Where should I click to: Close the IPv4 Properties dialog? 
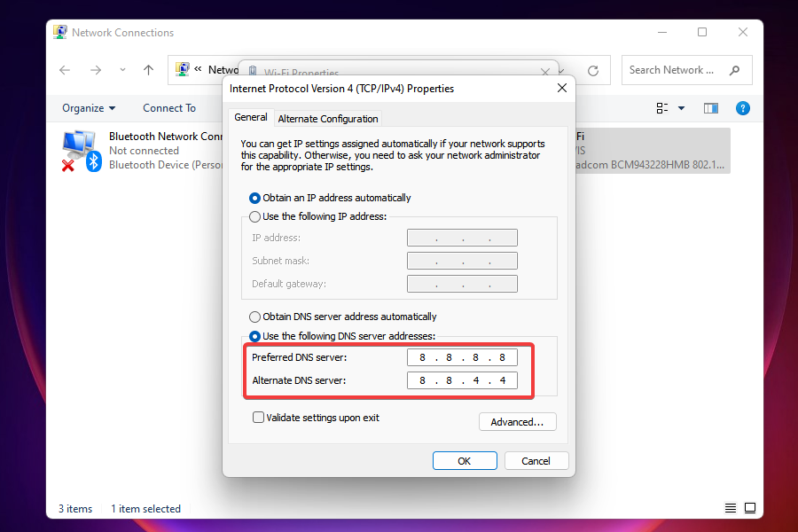[562, 88]
